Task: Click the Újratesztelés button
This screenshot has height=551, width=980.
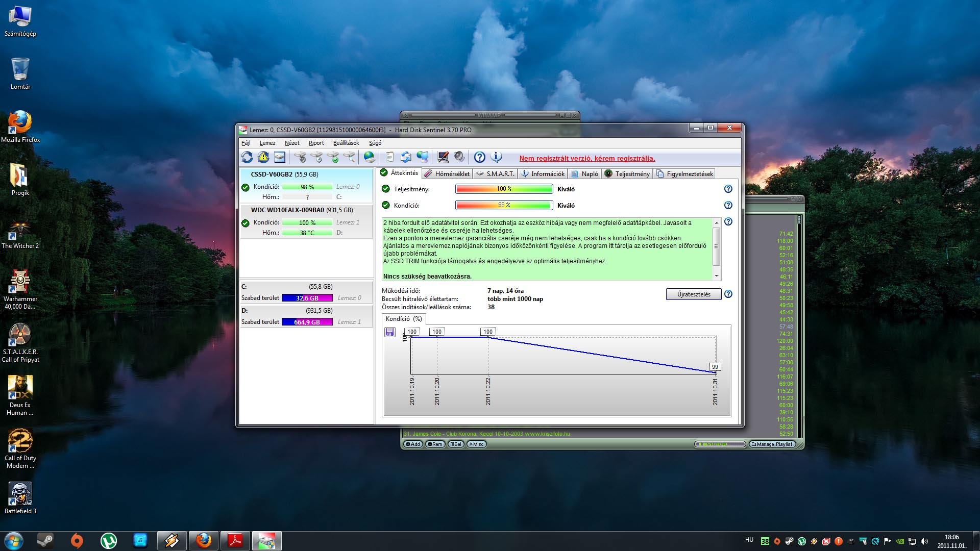Action: (x=693, y=294)
